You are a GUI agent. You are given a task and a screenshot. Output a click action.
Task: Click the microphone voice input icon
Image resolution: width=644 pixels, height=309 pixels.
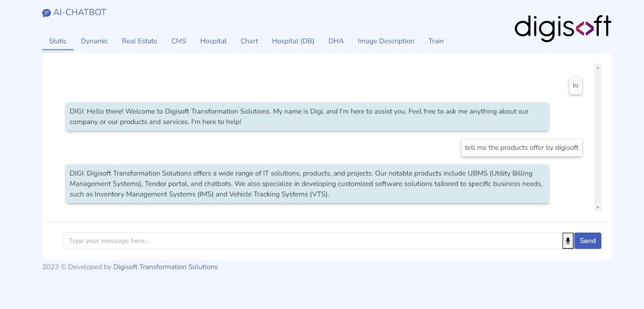568,241
